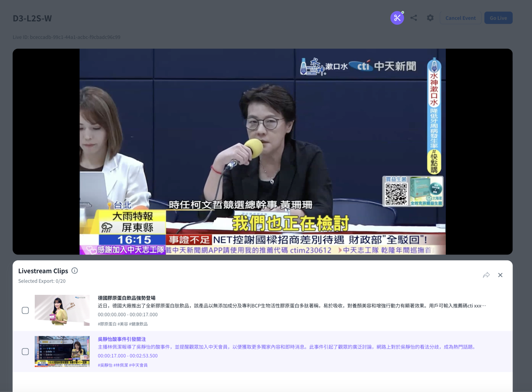Open the 吳靜怡 news clip thumbnail
The height and width of the screenshot is (392, 532).
[x=62, y=351]
